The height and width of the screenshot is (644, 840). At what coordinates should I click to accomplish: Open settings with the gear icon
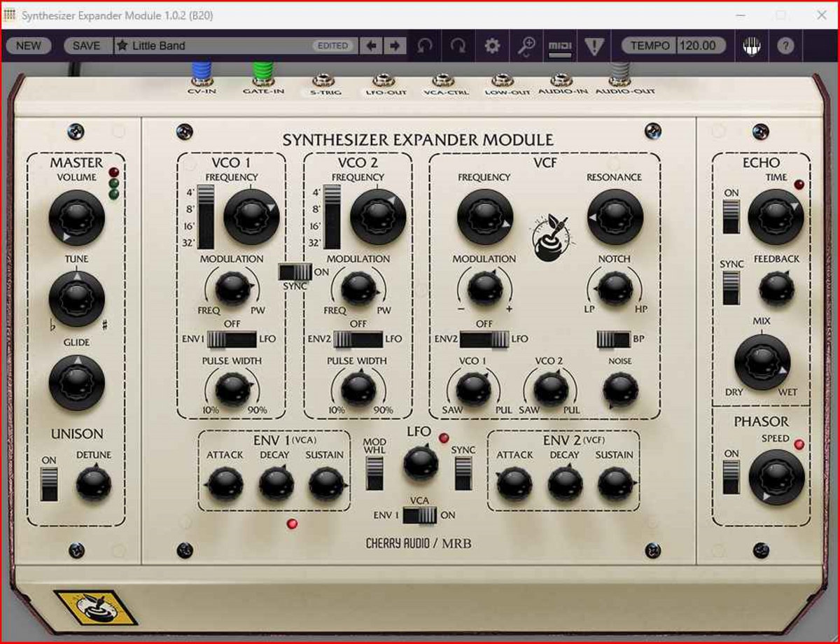[x=492, y=46]
